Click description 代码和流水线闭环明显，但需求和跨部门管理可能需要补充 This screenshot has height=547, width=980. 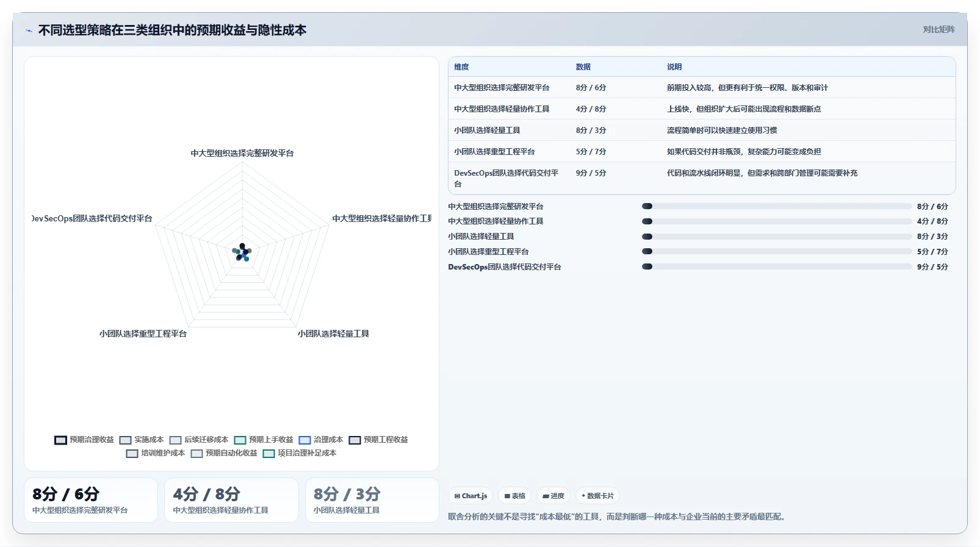(762, 173)
